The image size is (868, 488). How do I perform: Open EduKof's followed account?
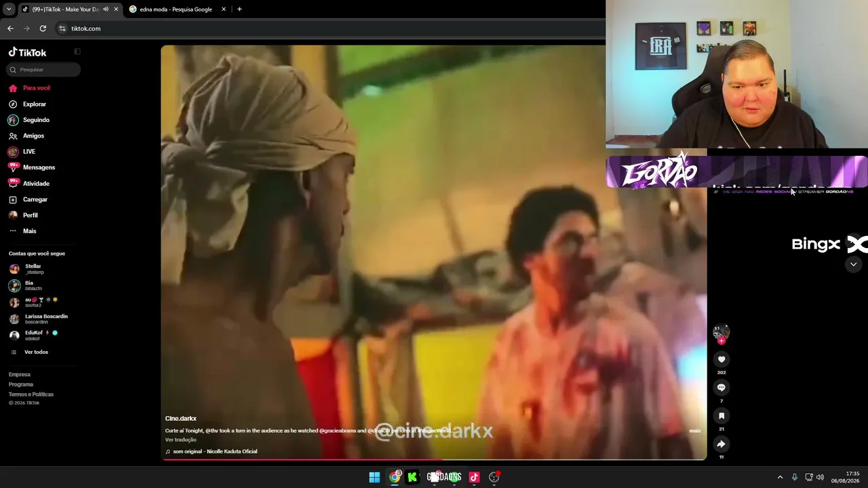pyautogui.click(x=33, y=335)
